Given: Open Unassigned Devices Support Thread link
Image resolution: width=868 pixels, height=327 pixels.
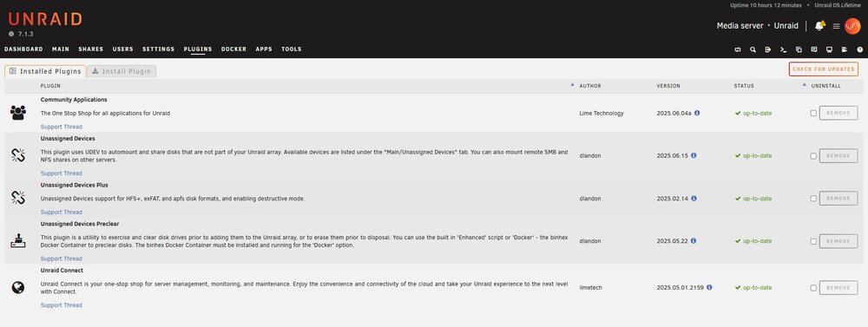Looking at the screenshot, I should click(62, 173).
